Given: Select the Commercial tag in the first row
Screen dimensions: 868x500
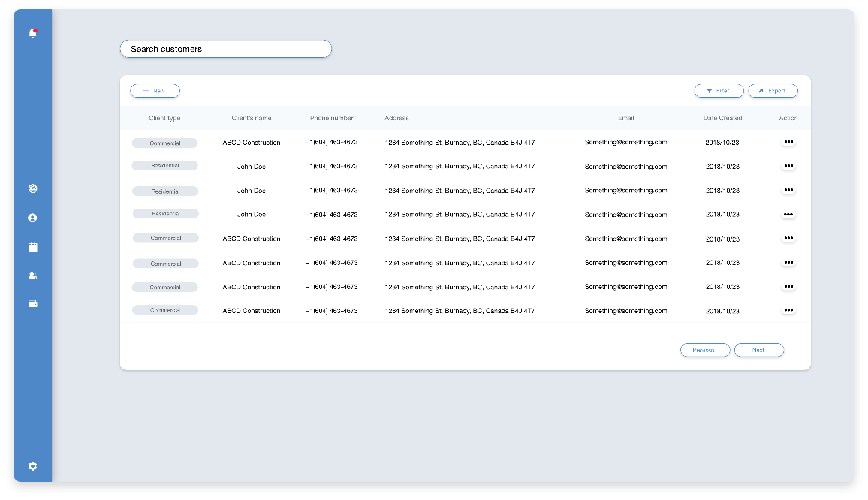Looking at the screenshot, I should (x=165, y=143).
